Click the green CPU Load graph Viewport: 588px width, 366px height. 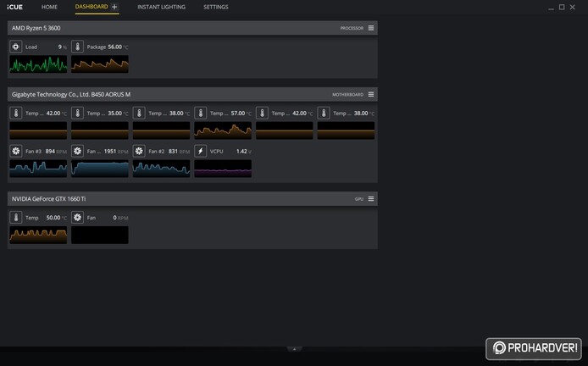pyautogui.click(x=38, y=64)
